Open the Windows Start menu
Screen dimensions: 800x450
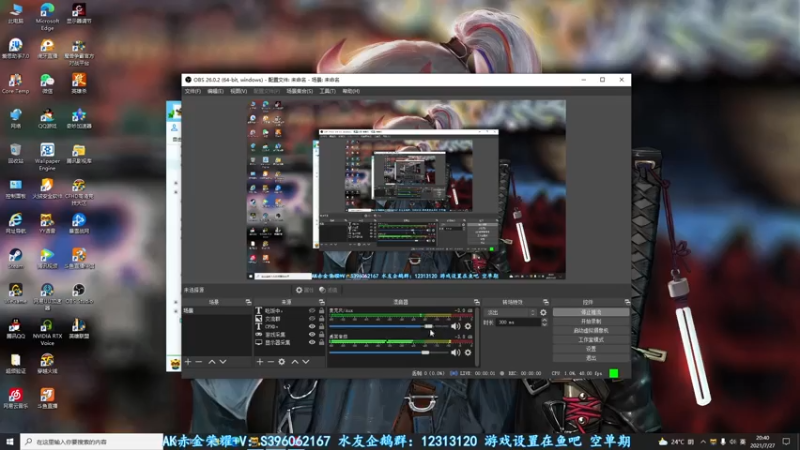pos(10,442)
